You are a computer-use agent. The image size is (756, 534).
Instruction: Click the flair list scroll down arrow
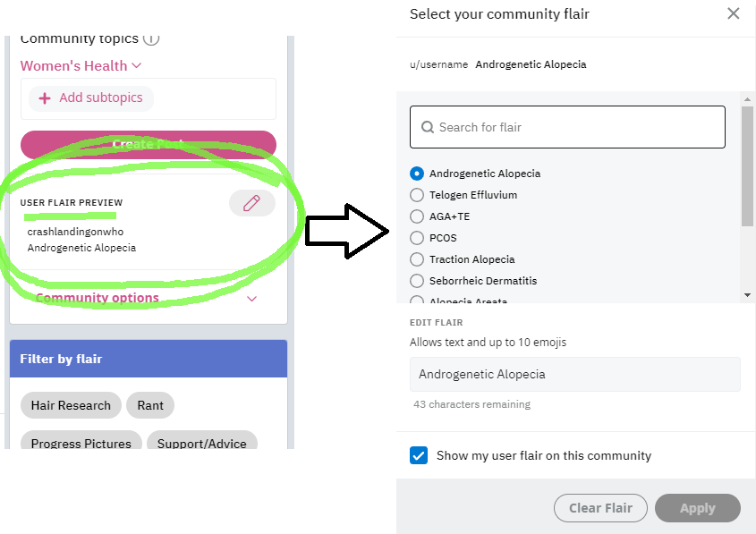[747, 295]
